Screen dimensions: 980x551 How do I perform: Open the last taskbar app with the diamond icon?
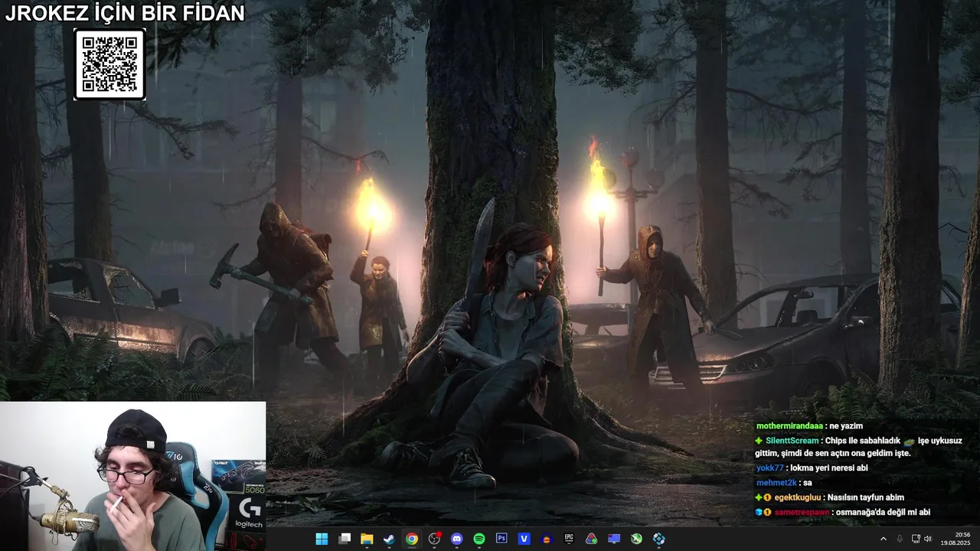(x=659, y=539)
